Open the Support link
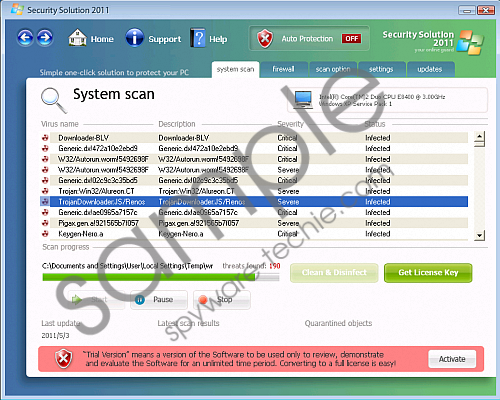This screenshot has width=500, height=400. click(165, 39)
